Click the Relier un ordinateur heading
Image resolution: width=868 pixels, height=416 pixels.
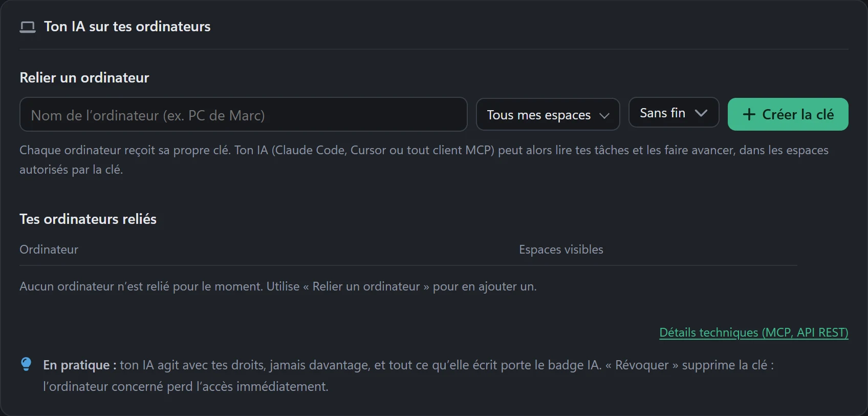click(x=84, y=77)
